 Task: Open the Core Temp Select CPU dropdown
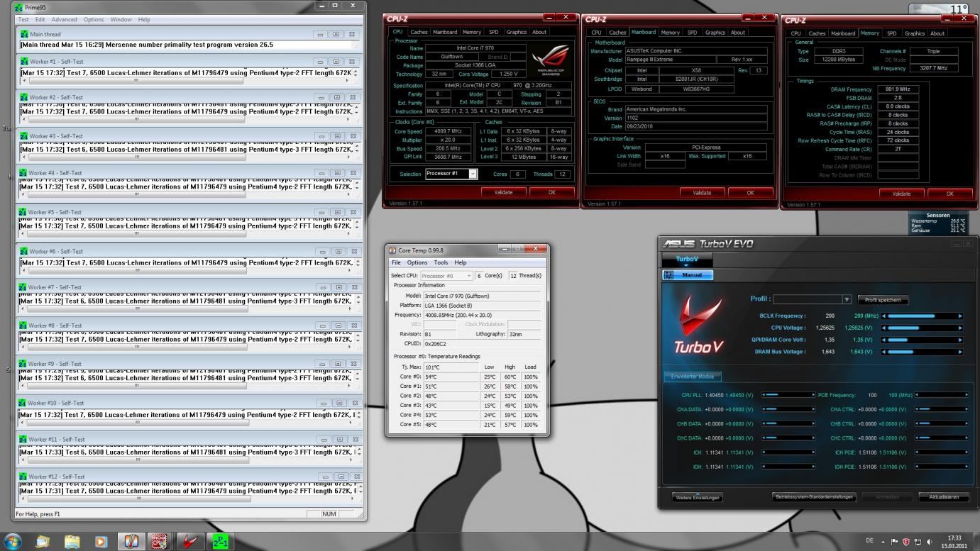coord(446,276)
